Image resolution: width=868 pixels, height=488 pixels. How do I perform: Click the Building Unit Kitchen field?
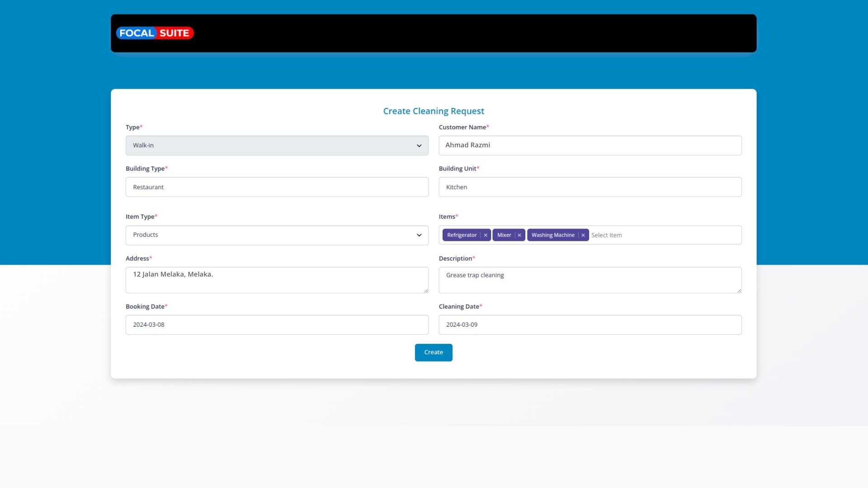point(590,187)
